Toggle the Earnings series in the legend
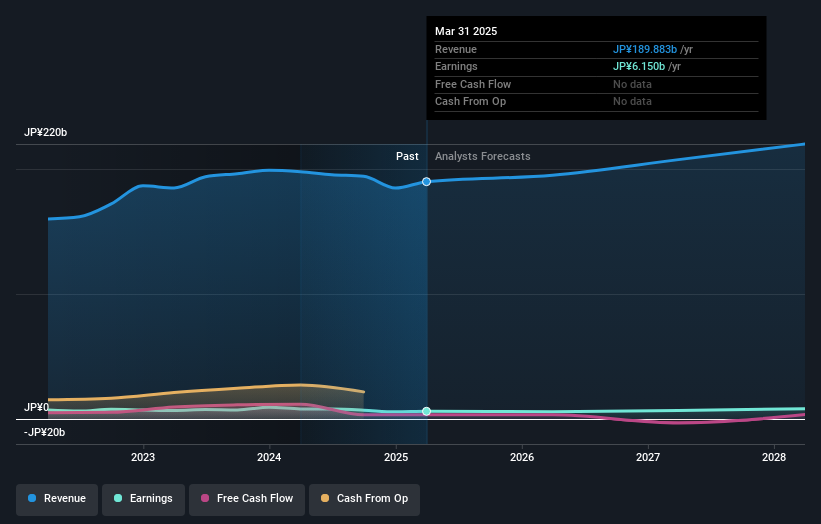Screen dimensions: 821x524 coord(143,498)
